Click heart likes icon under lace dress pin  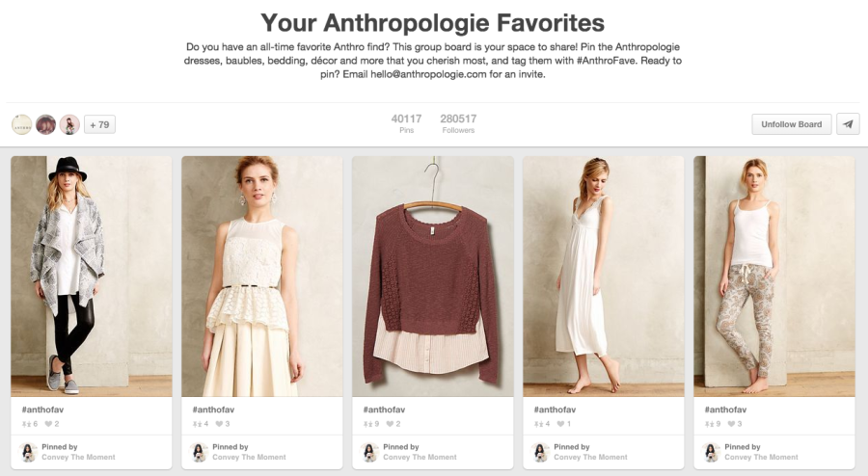[219, 424]
